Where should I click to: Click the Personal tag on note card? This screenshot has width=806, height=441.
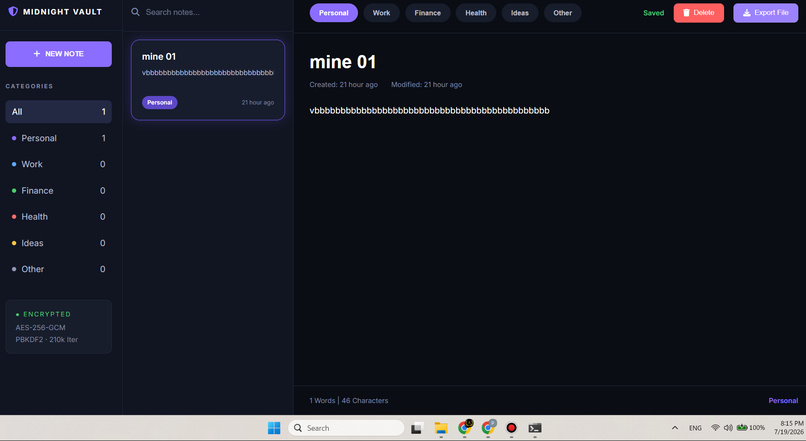[x=160, y=103]
